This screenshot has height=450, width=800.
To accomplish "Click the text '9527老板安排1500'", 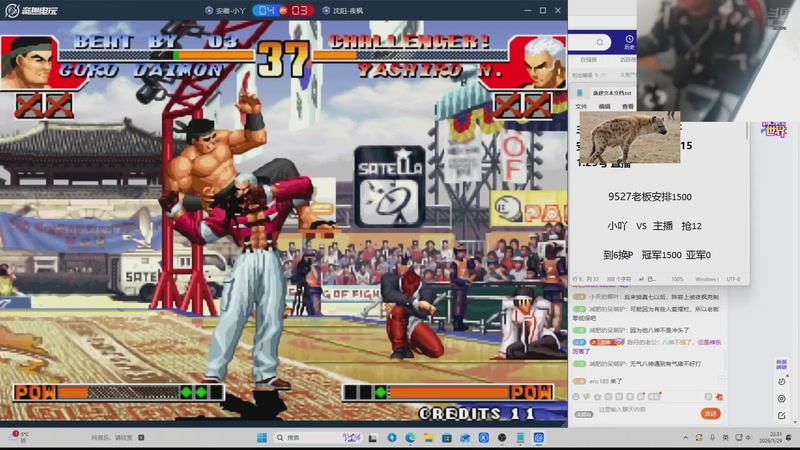I will pos(649,197).
